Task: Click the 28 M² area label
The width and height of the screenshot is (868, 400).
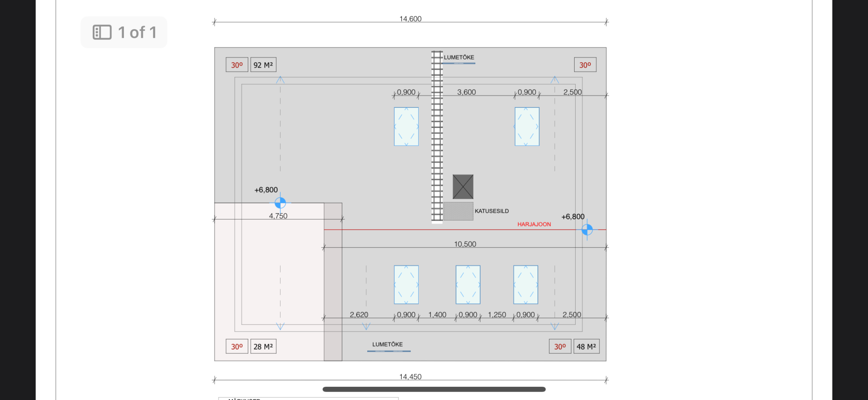Action: point(263,347)
